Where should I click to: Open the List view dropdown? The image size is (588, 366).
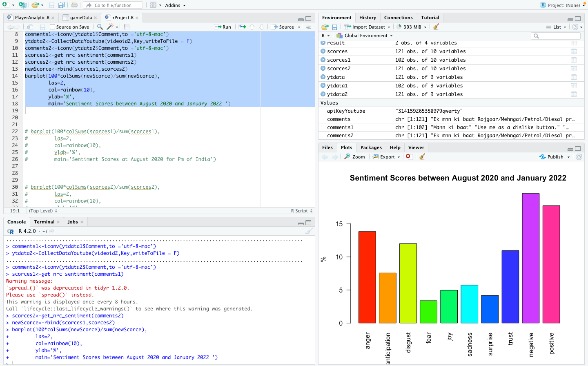556,27
